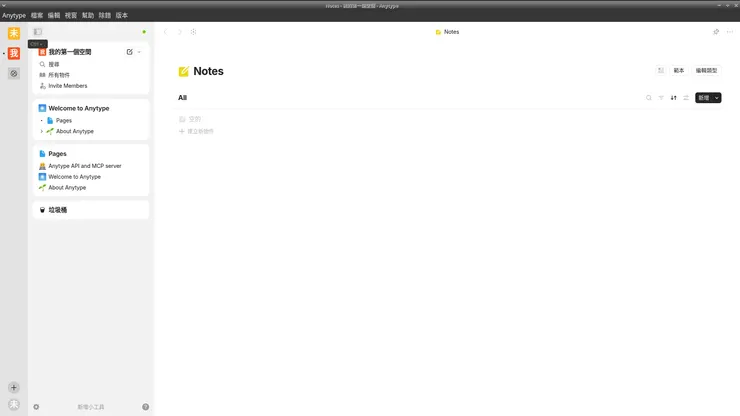Viewport: 740px width, 416px height.
Task: Click the yellow Notes type icon
Action: pos(184,71)
